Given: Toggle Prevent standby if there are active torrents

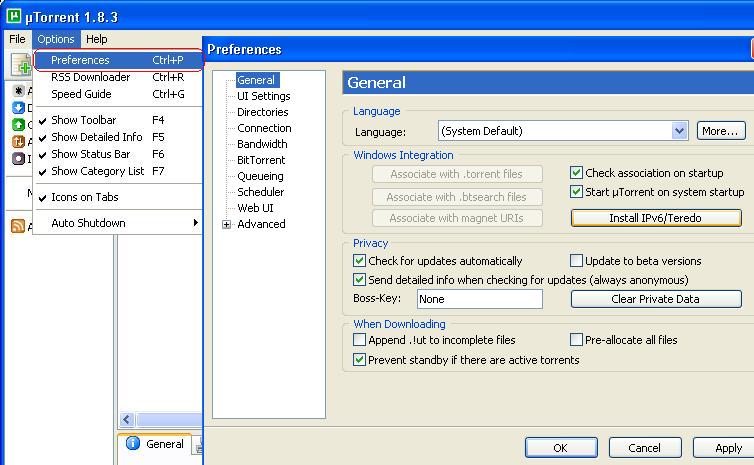Looking at the screenshot, I should click(359, 359).
